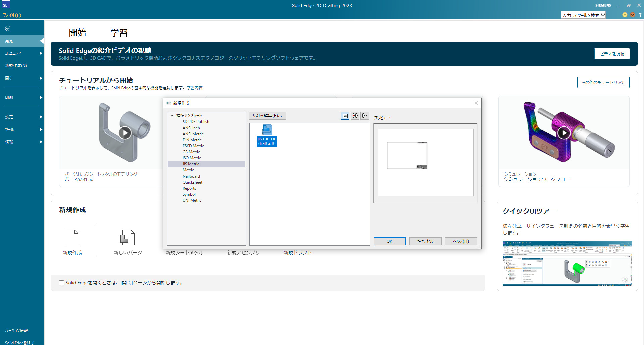Close the 新規作成 dialog
The width and height of the screenshot is (644, 345).
click(x=476, y=103)
